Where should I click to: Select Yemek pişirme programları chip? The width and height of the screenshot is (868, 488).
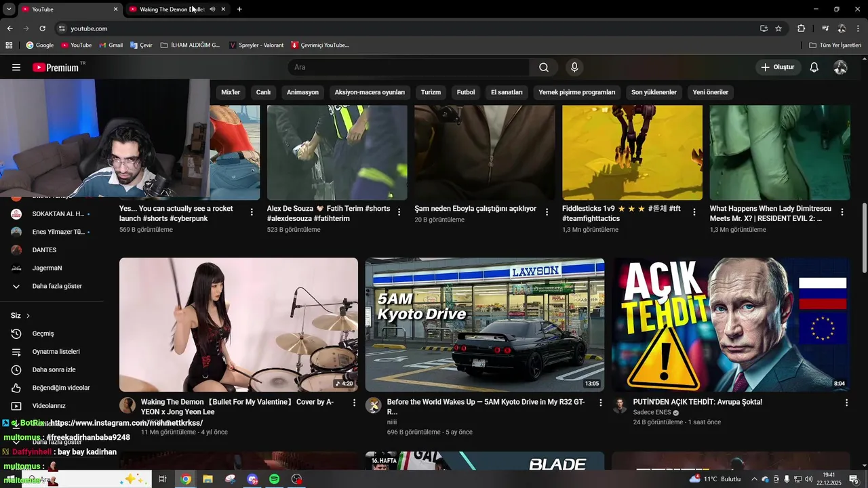pos(577,92)
